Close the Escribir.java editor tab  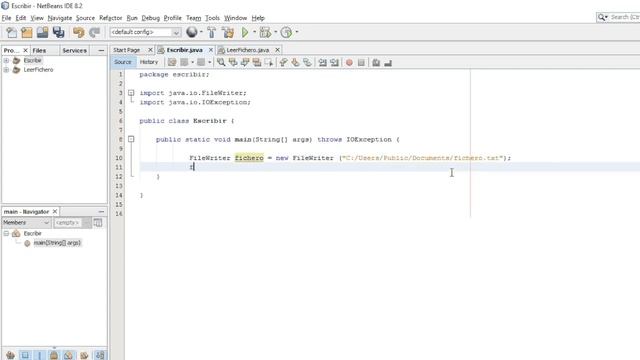click(x=211, y=50)
